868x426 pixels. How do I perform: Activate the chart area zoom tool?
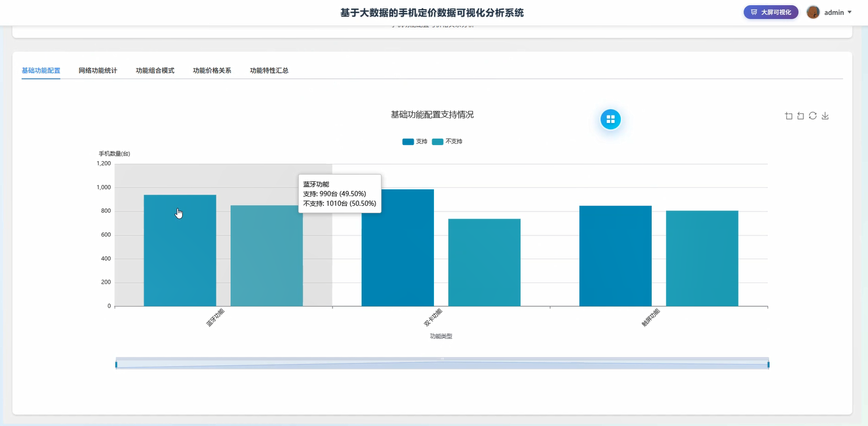(x=789, y=116)
